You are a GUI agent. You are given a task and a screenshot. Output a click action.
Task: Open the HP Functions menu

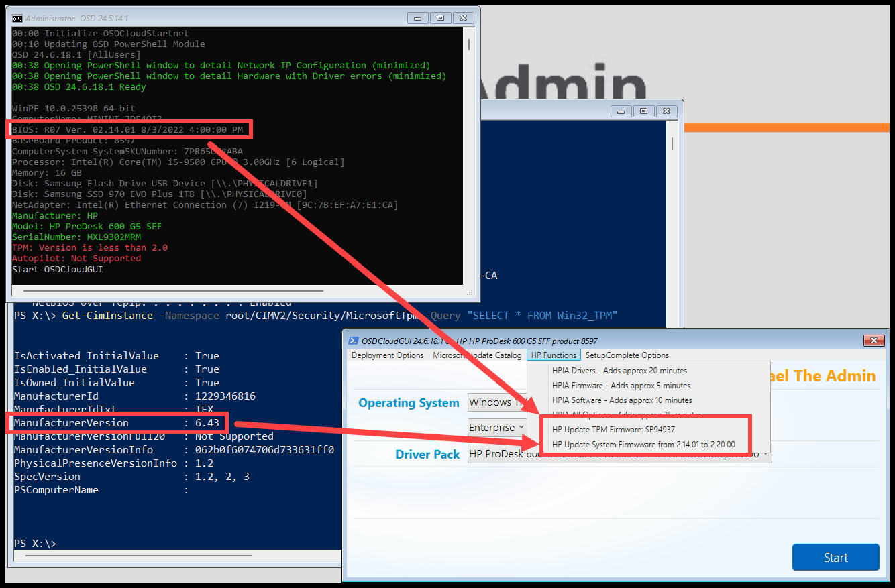tap(553, 355)
